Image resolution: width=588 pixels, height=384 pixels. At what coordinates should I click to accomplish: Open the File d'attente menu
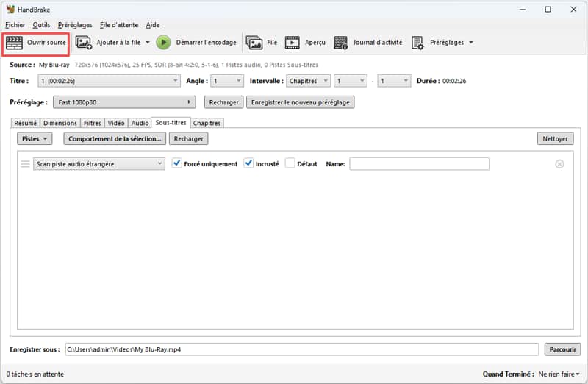pyautogui.click(x=119, y=25)
